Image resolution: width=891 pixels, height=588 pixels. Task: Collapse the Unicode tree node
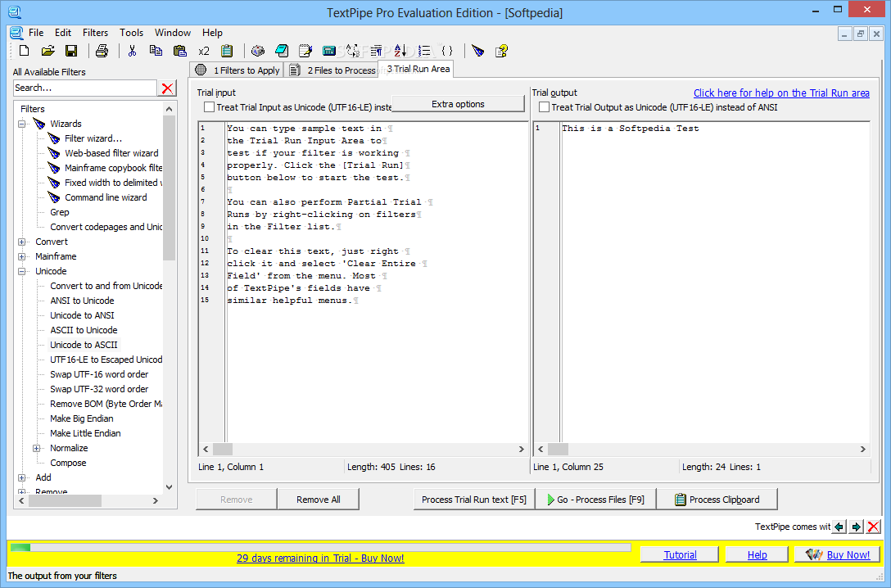pos(21,271)
